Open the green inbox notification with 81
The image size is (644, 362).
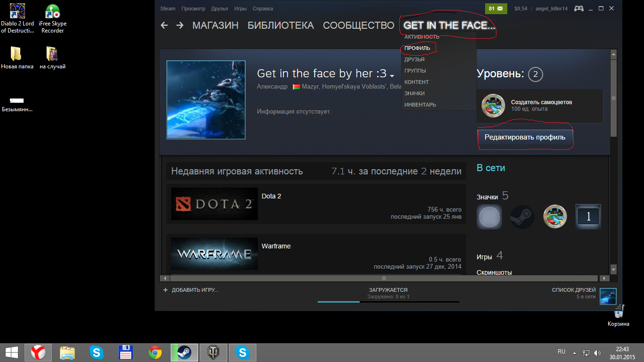point(496,8)
